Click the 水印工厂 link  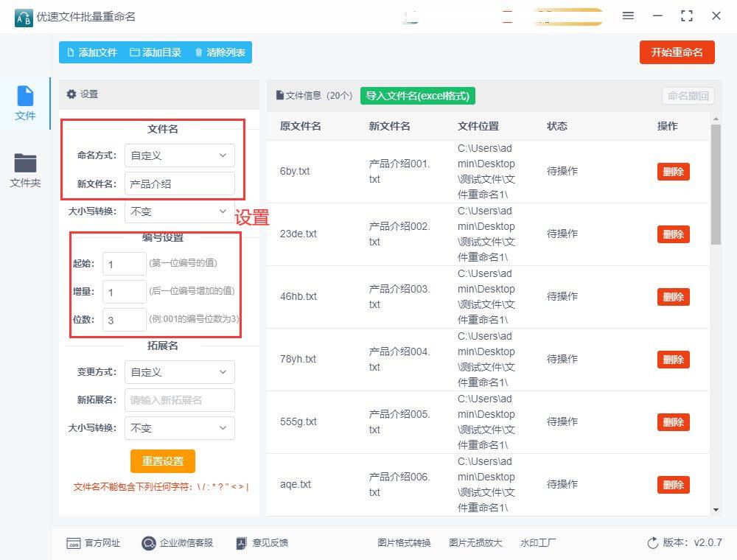(x=538, y=543)
